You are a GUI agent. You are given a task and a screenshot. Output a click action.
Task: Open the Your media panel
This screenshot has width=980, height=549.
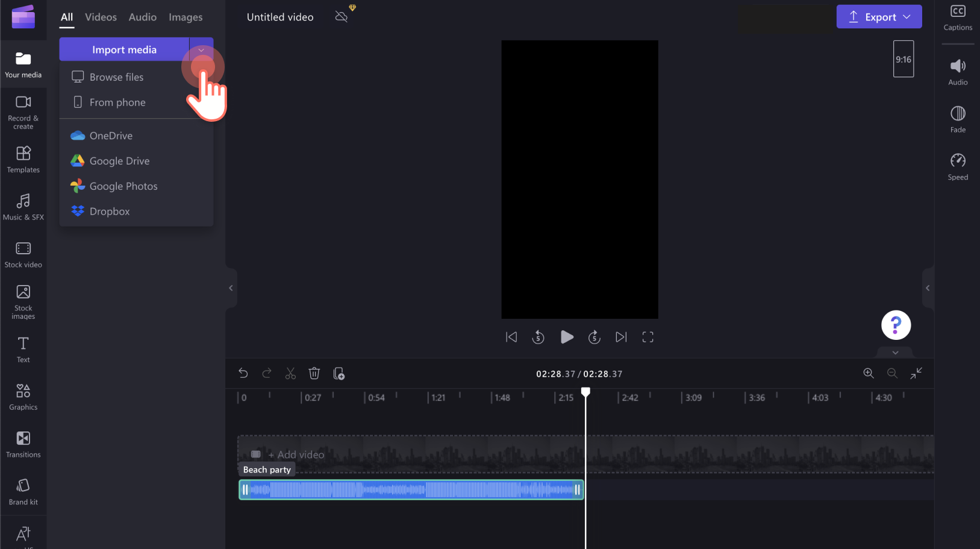pos(23,65)
